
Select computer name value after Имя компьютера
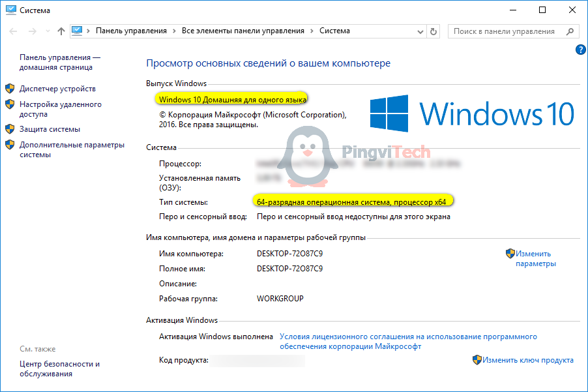(289, 254)
